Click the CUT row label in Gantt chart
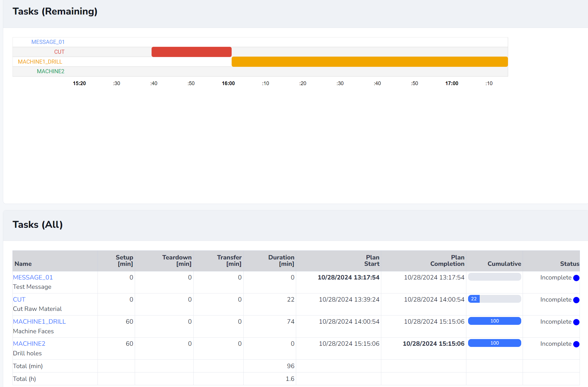This screenshot has width=588, height=387. pos(59,52)
